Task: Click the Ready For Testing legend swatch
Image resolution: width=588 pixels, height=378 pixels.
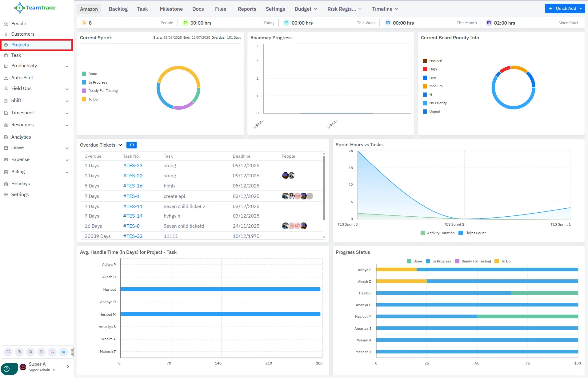Action: [84, 91]
